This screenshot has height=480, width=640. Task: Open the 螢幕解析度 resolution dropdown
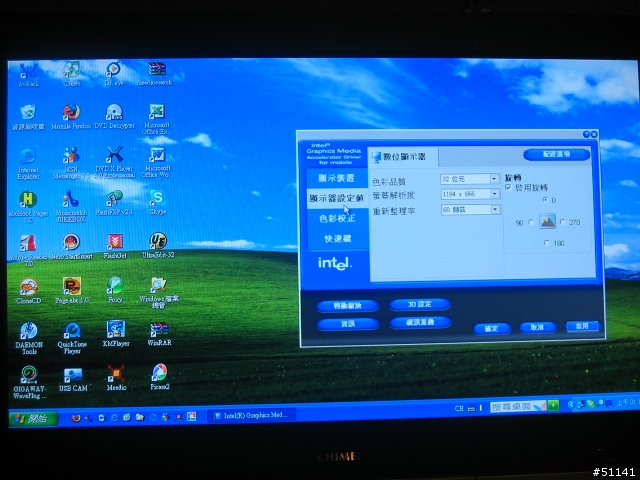pyautogui.click(x=471, y=194)
